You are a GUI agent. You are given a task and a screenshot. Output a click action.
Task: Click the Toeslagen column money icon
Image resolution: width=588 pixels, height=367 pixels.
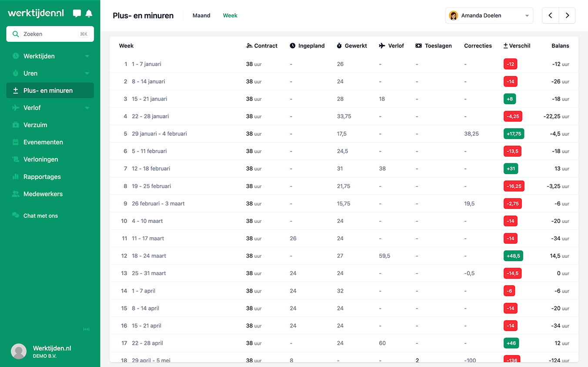[418, 46]
